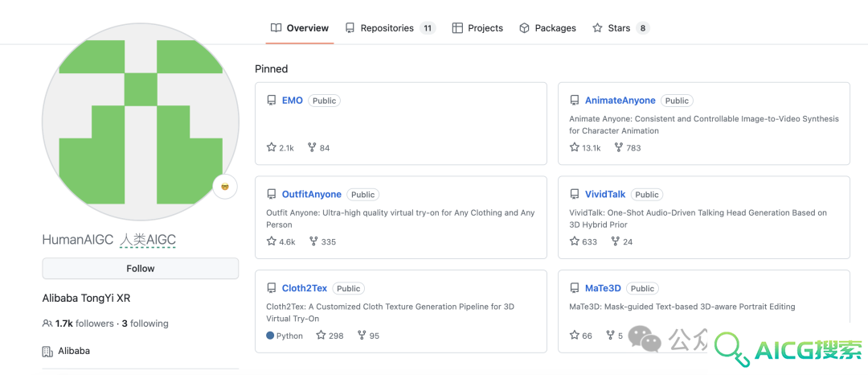Click the repository icon beside MaTe3D

(x=575, y=288)
